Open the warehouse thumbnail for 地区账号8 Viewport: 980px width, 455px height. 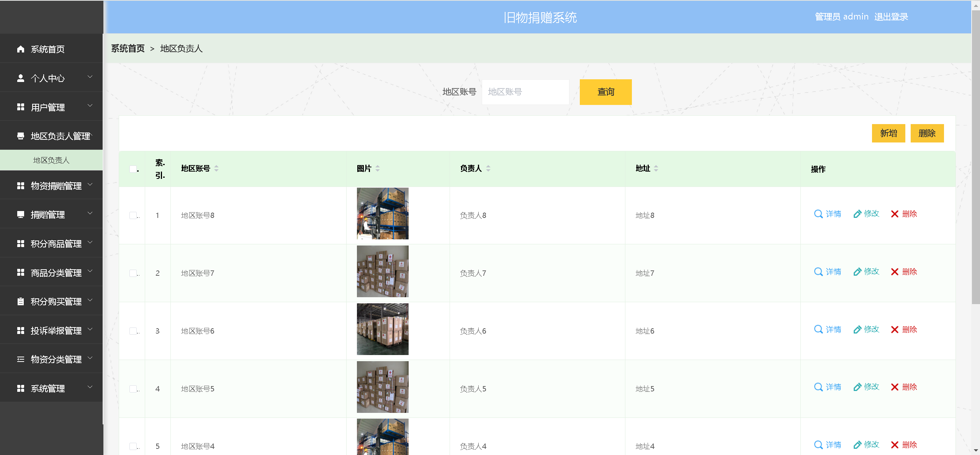pos(383,213)
